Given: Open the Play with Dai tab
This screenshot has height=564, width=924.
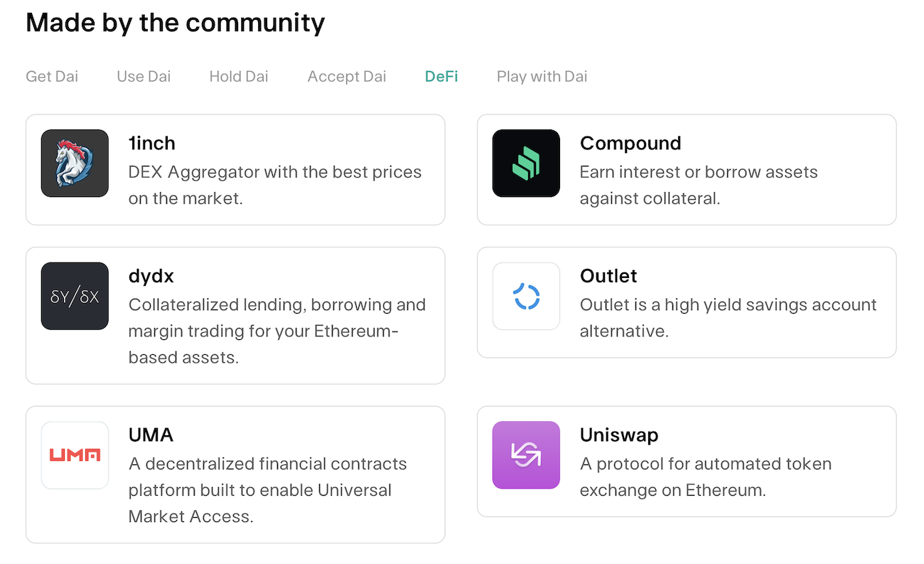Looking at the screenshot, I should click(542, 76).
